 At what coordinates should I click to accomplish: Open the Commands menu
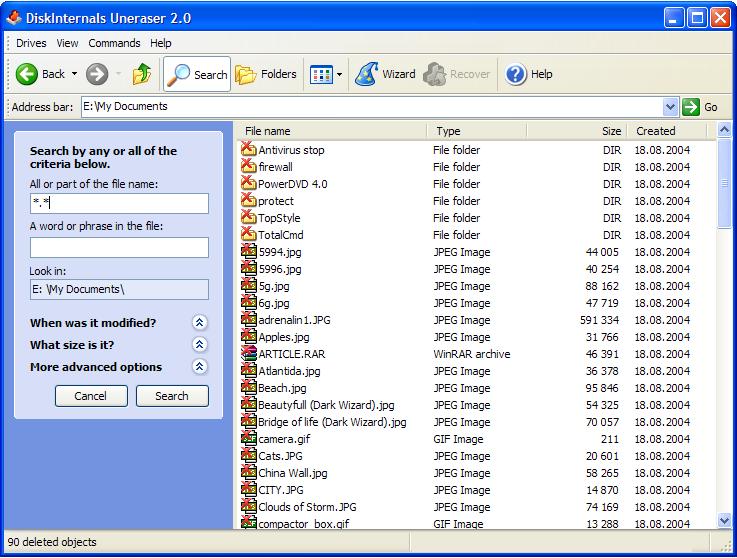click(114, 43)
